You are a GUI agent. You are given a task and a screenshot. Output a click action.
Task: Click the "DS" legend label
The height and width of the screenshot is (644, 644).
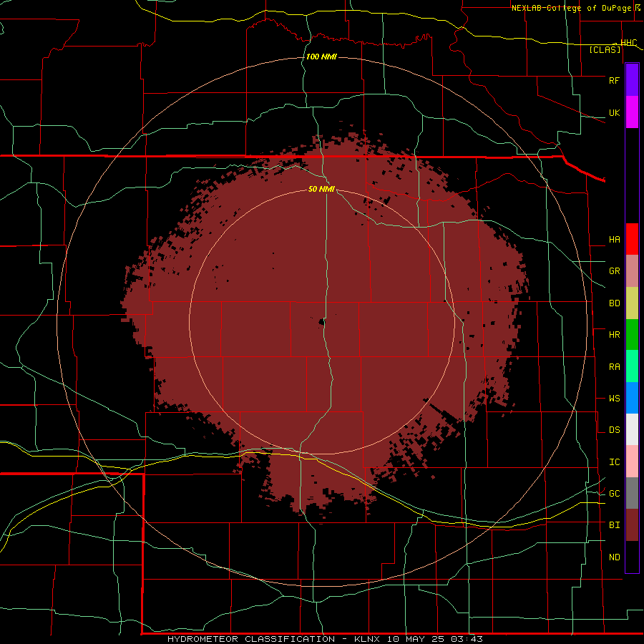coord(614,430)
